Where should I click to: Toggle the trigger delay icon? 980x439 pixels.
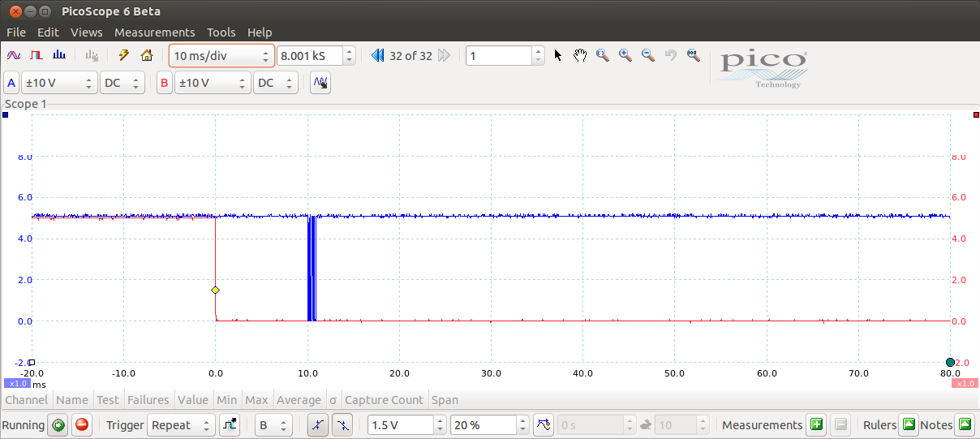(x=544, y=424)
